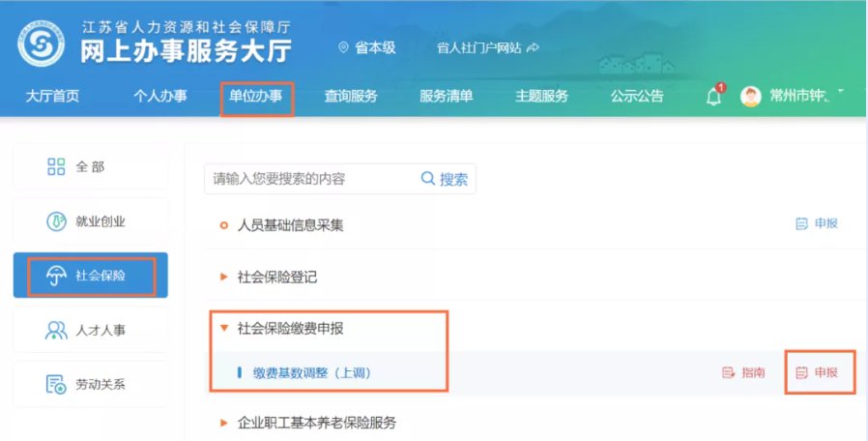Open the 指南 guide link

tap(744, 373)
